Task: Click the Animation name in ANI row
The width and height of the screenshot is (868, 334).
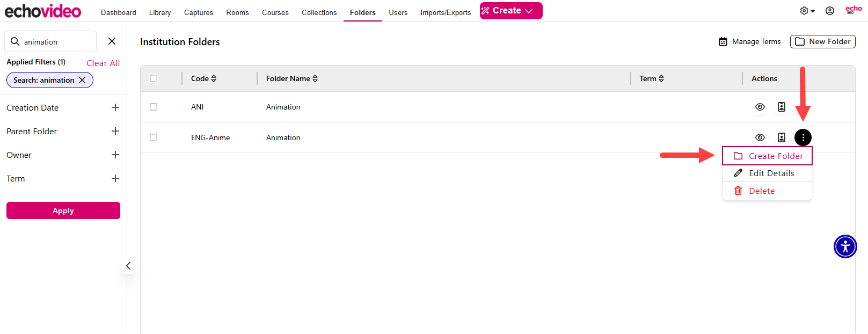Action: [x=283, y=107]
